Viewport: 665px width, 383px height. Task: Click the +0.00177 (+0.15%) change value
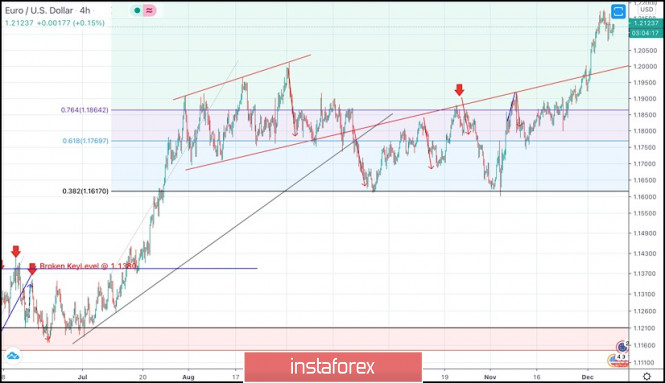pos(70,23)
